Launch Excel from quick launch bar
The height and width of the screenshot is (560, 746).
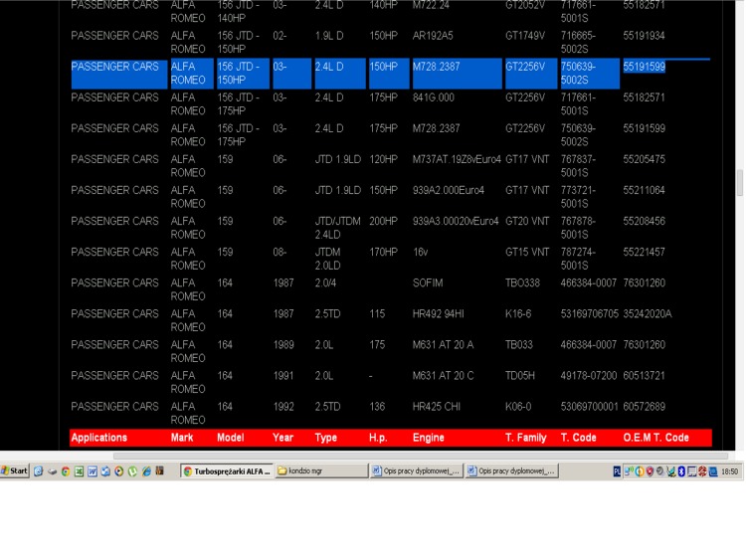pos(79,471)
